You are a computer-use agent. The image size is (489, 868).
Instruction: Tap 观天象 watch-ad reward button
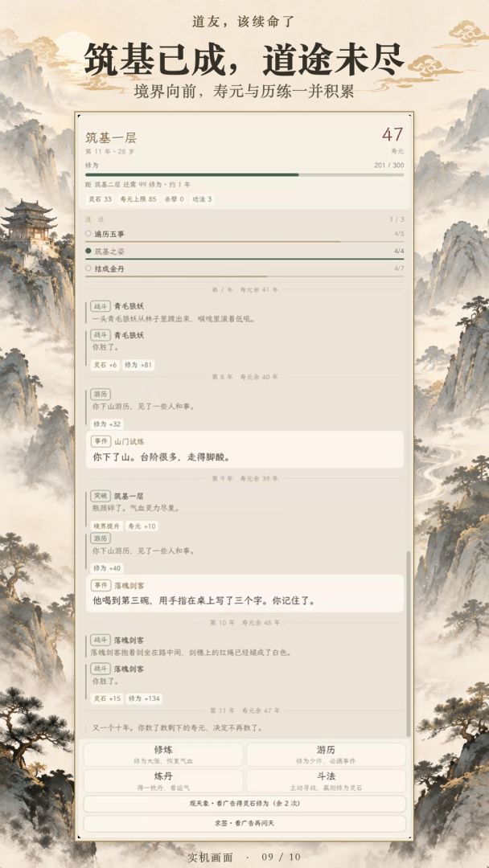pos(244,803)
